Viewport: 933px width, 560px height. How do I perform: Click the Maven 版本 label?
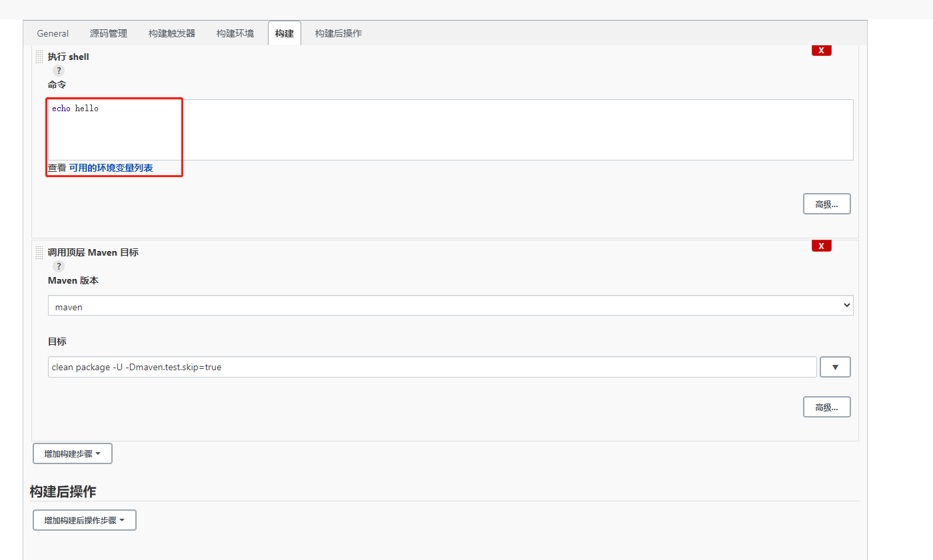coord(73,280)
